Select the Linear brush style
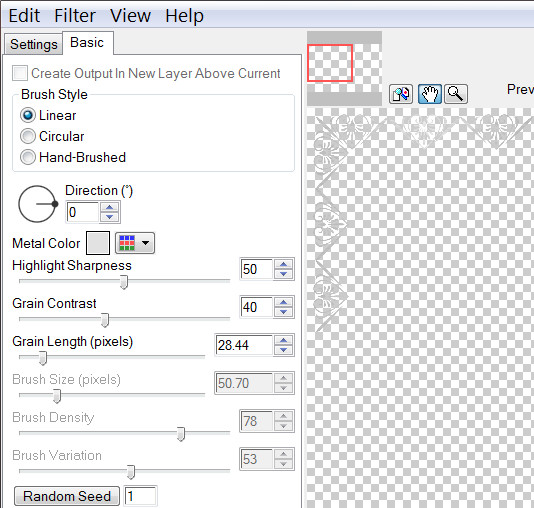Viewport: 534px width, 508px height. tap(48, 115)
